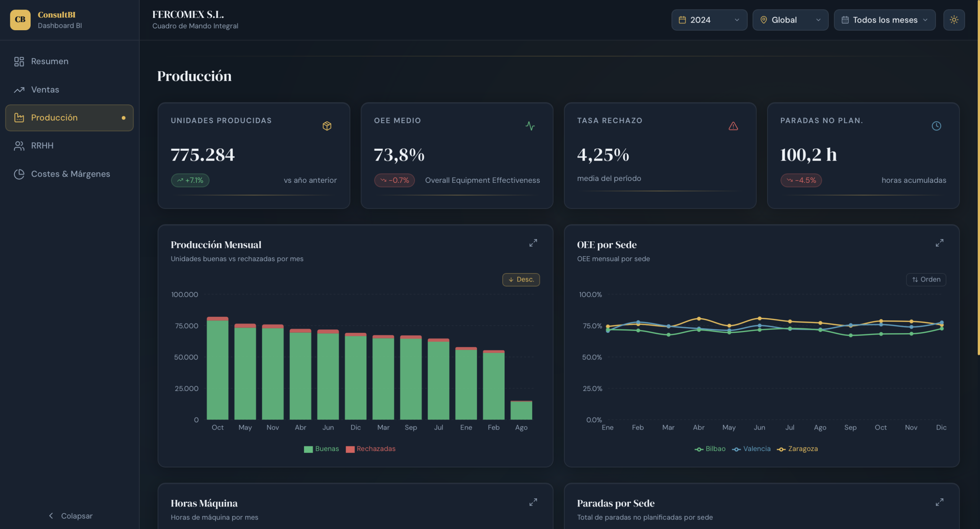980x529 pixels.
Task: Open the Todos los meses dropdown
Action: pos(884,20)
